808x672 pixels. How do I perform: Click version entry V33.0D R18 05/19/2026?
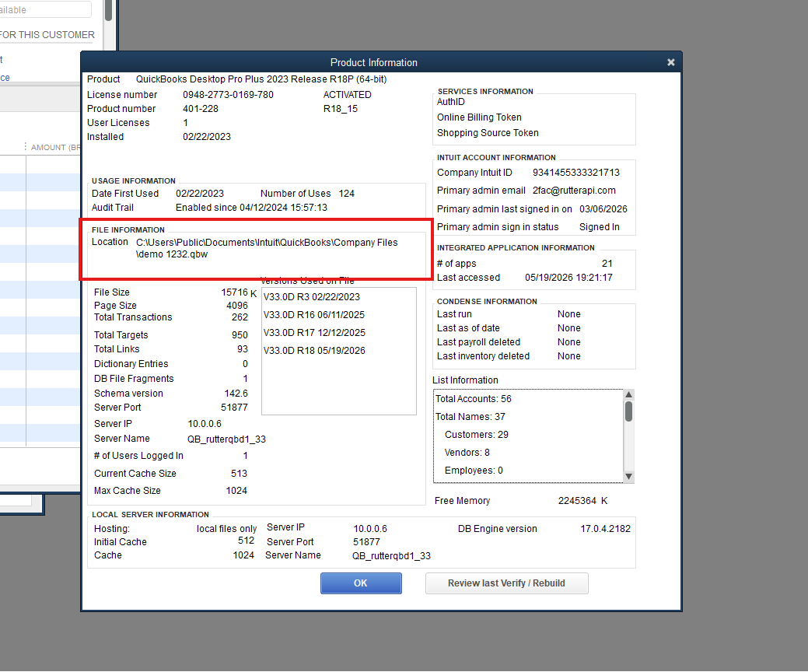pos(314,351)
